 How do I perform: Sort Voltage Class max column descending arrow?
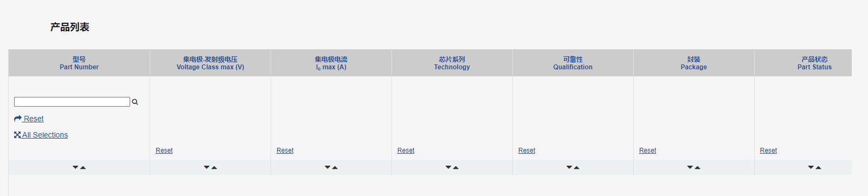click(x=207, y=167)
